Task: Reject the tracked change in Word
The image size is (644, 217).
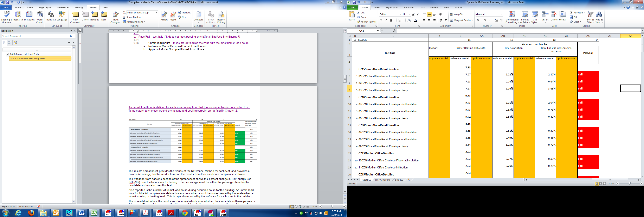Action: point(173,17)
